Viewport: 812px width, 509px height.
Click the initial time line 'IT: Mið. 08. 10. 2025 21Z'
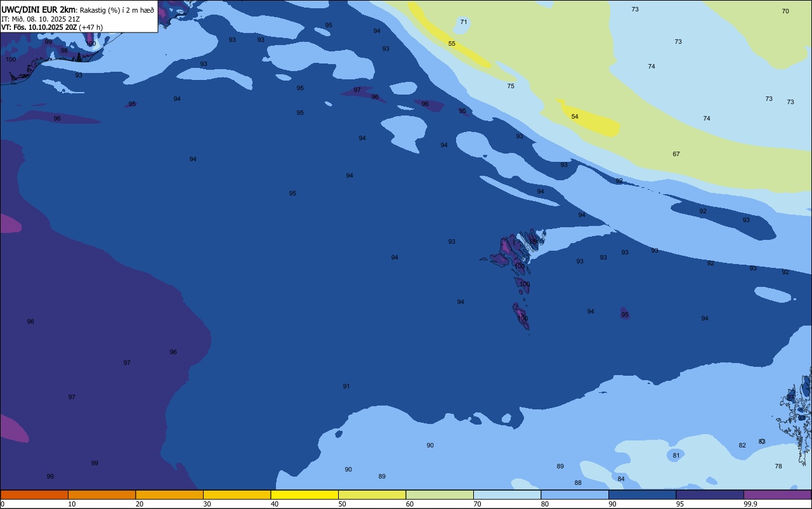(x=41, y=19)
